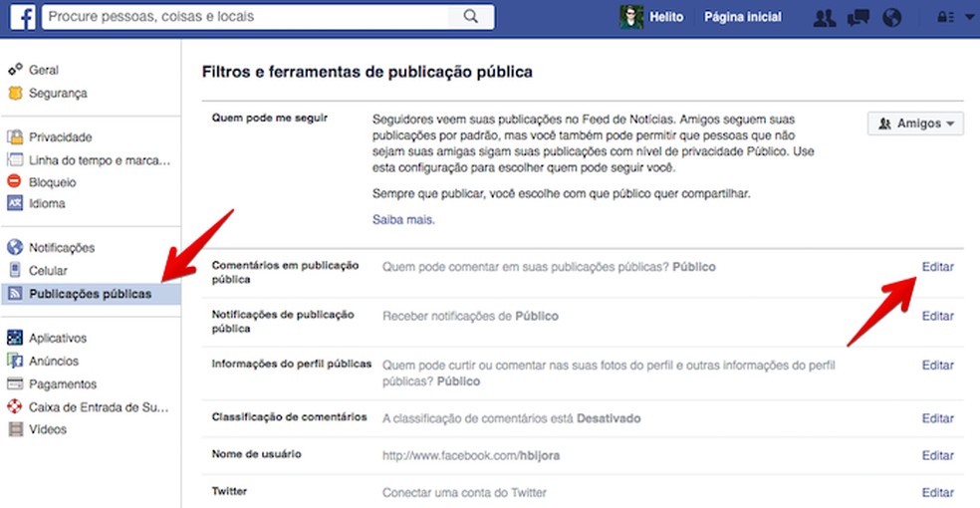The height and width of the screenshot is (508, 980).
Task: Open Anúncios settings
Action: point(54,362)
